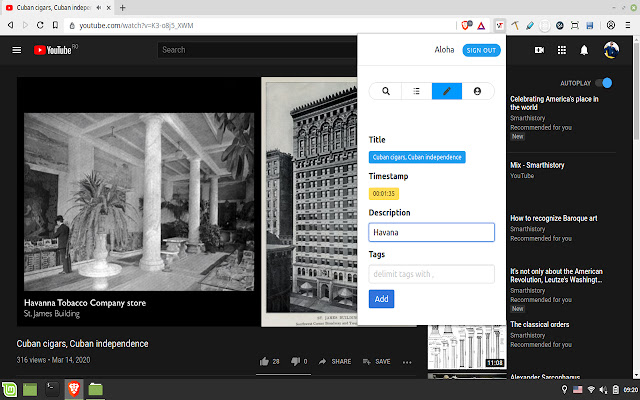Toggle the AUTOPLAY switch
The image size is (640, 400).
[x=604, y=83]
